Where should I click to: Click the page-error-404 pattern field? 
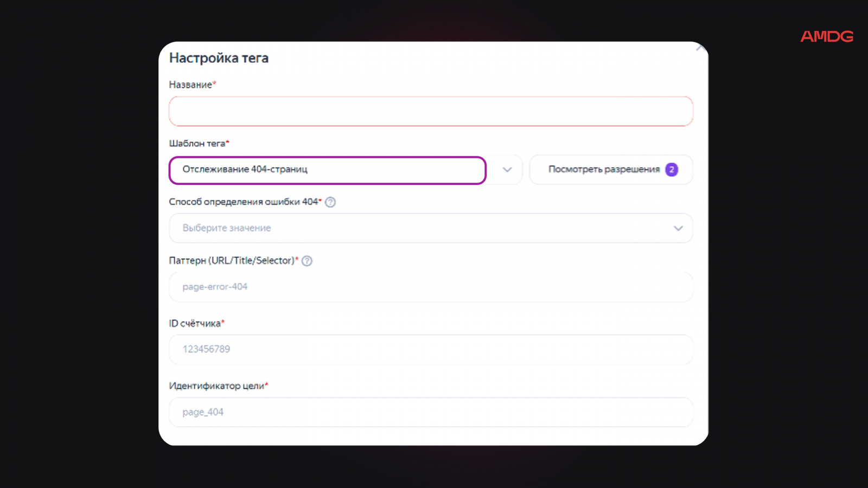pos(431,287)
